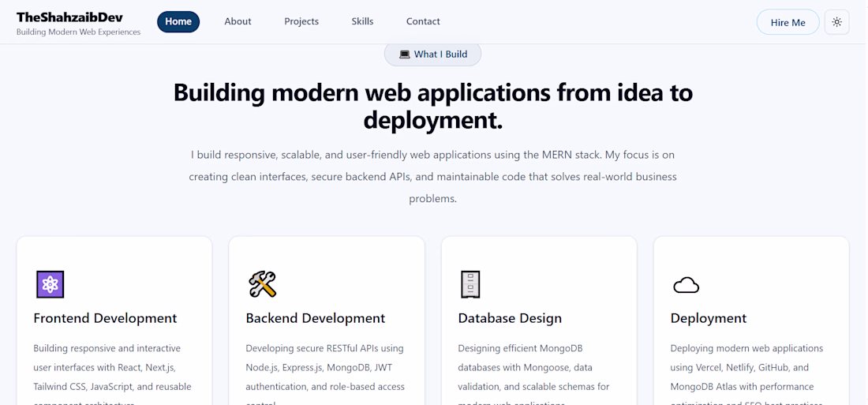
Task: Select the Backend Development card heading
Action: [x=316, y=318]
